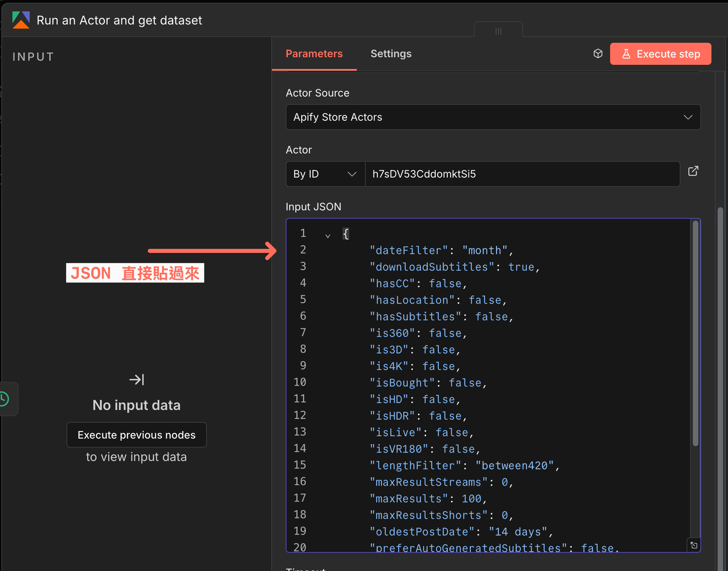Viewport: 728px width, 571px height.
Task: Click the drag handle above parameters panel
Action: 498,31
